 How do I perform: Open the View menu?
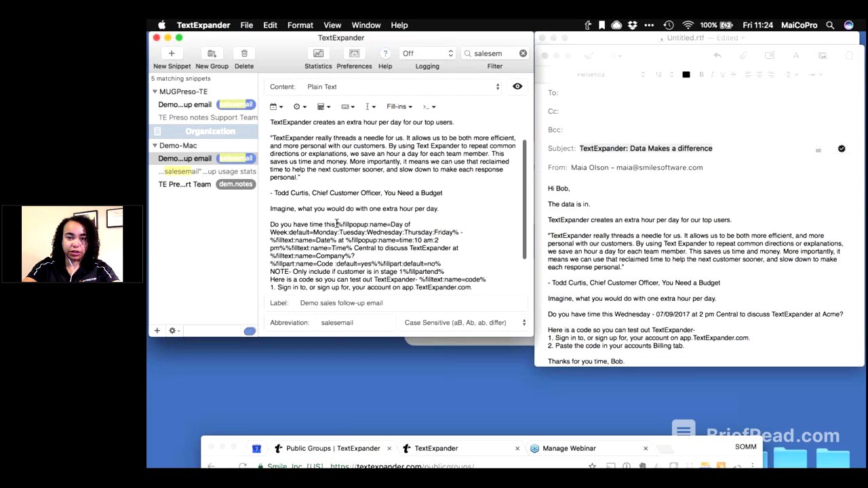click(332, 25)
